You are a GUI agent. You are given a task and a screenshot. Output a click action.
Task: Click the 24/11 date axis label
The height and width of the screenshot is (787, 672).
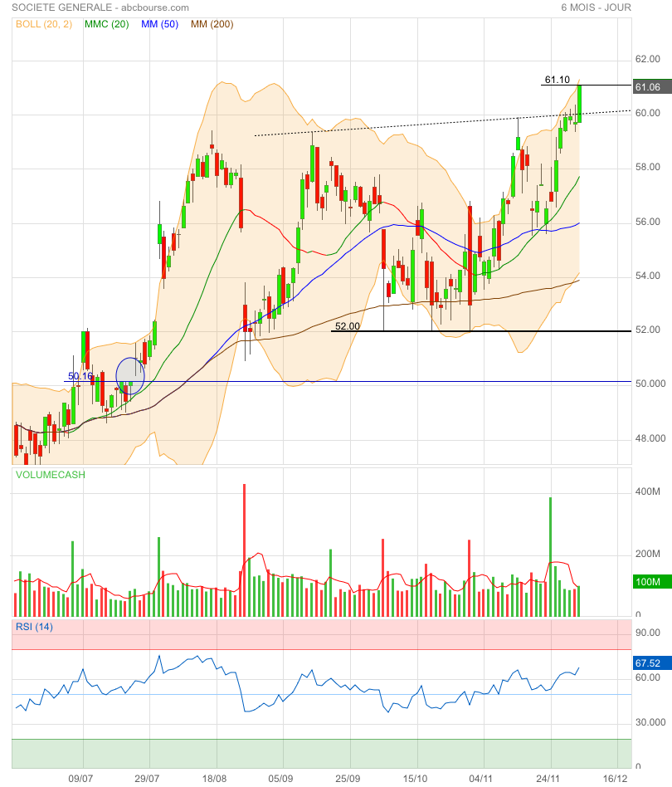tap(548, 779)
